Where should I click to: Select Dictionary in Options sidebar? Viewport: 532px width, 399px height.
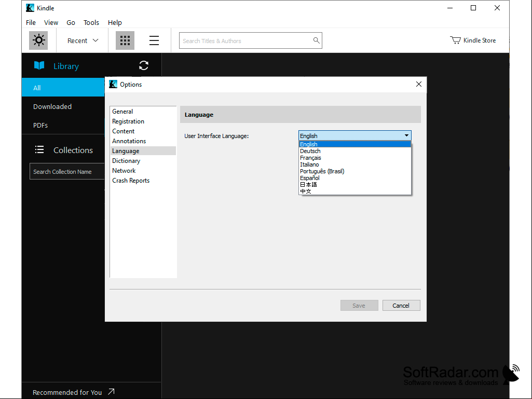pos(143,160)
